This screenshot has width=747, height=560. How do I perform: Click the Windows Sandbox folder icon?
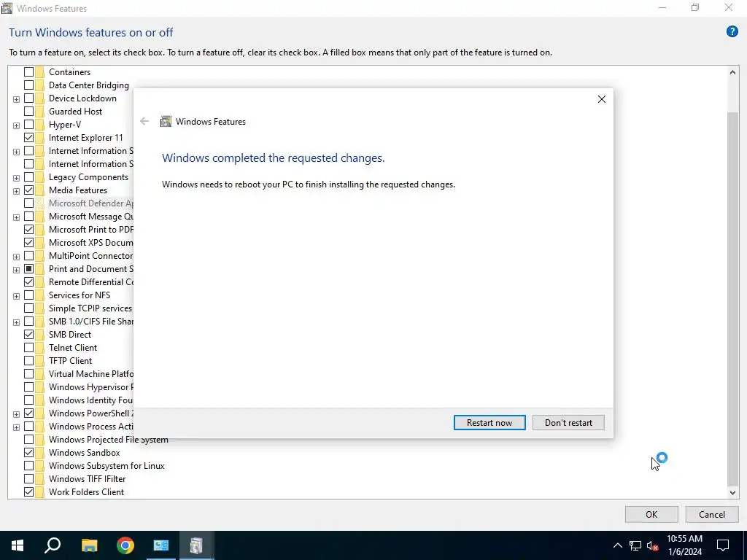[39, 452]
